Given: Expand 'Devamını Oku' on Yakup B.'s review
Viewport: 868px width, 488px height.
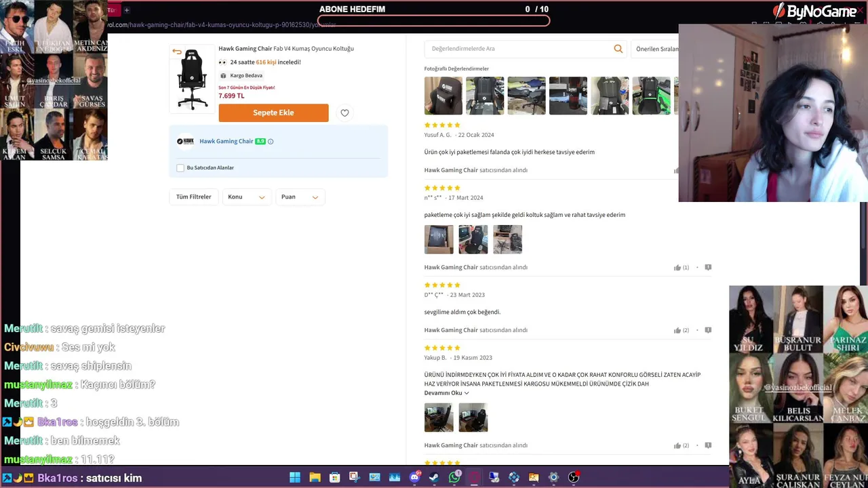Looking at the screenshot, I should click(447, 393).
